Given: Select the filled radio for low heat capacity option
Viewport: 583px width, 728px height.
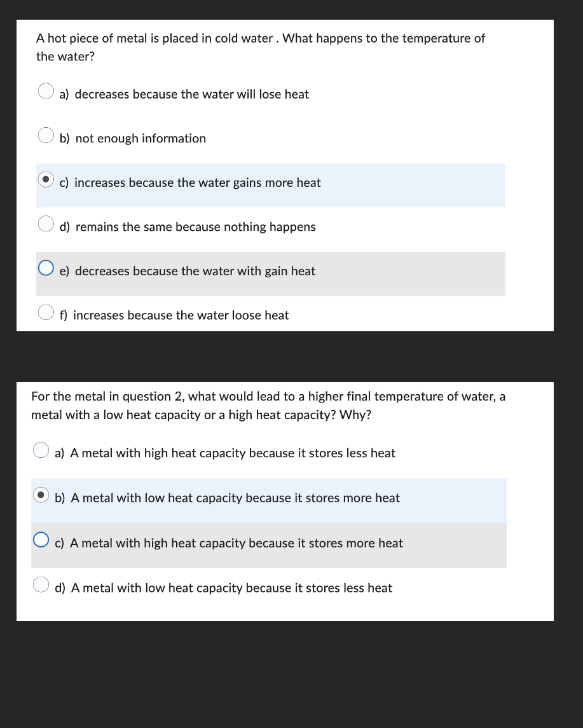Looking at the screenshot, I should tap(41, 495).
